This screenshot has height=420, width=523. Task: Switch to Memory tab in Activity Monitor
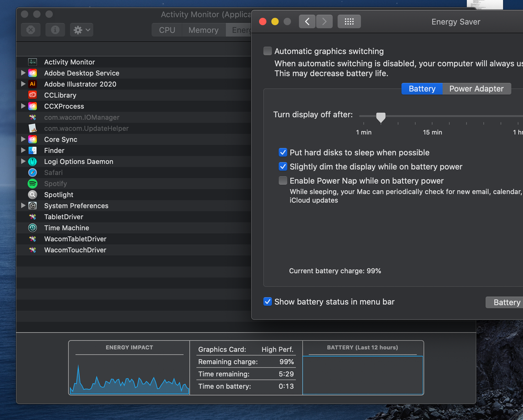pyautogui.click(x=204, y=30)
